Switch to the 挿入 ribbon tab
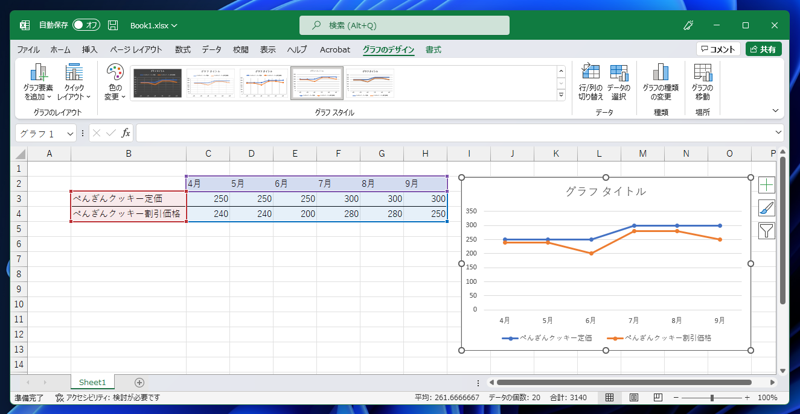800x414 pixels. (x=90, y=50)
